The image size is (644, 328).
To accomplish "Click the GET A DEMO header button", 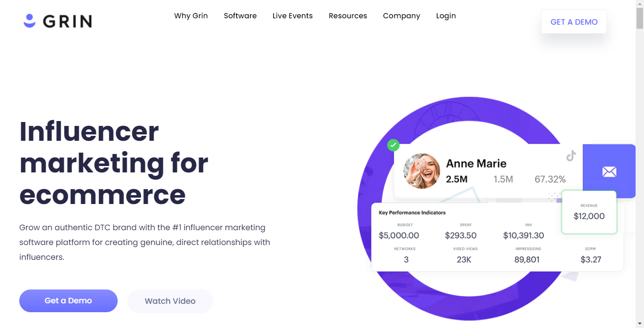I will (574, 22).
